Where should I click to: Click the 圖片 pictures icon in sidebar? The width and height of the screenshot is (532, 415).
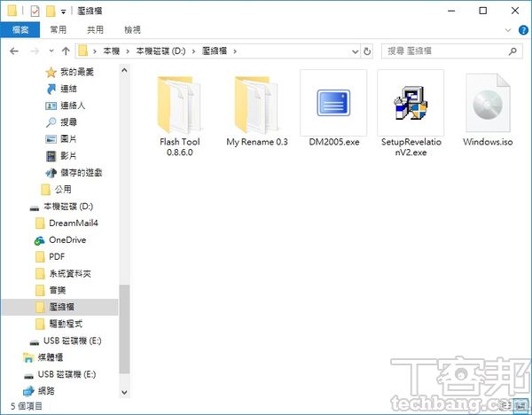point(51,139)
